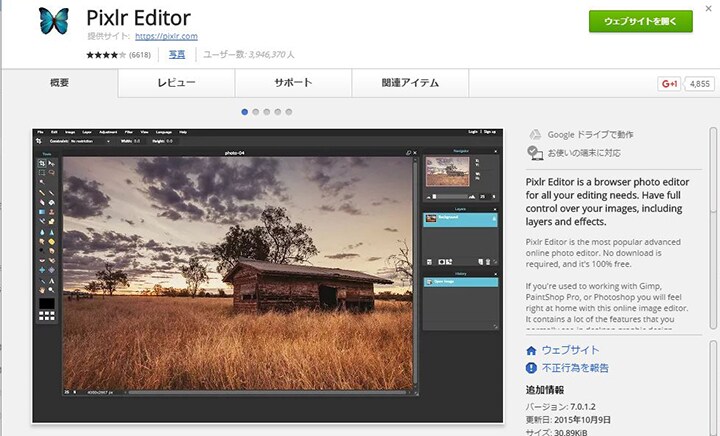The height and width of the screenshot is (436, 720).
Task: Select the Wand tool in Pixlr toolbox
Action: pyautogui.click(x=42, y=182)
